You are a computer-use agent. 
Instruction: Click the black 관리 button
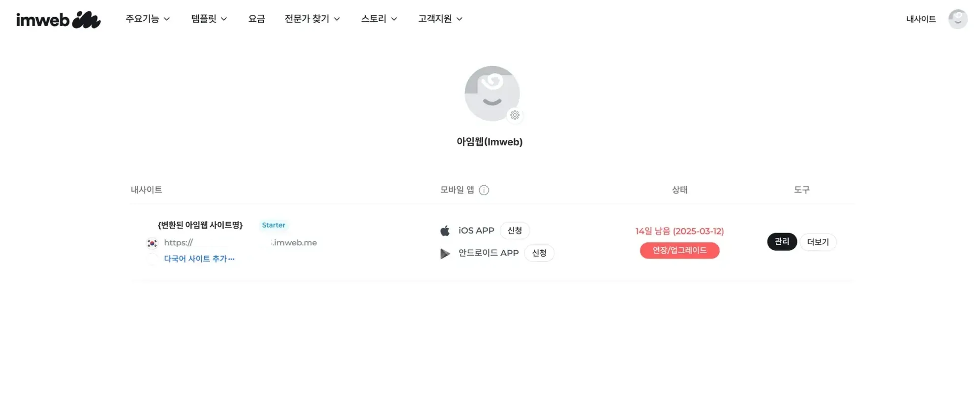[782, 241]
